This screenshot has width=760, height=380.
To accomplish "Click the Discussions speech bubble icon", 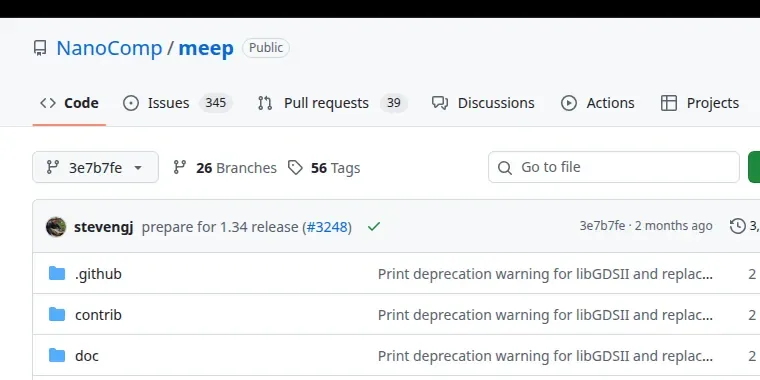I will [x=440, y=103].
